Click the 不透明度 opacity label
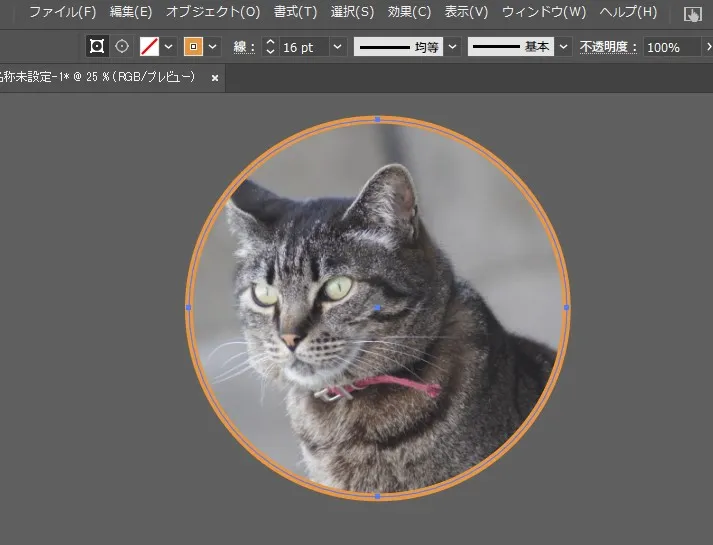This screenshot has height=545, width=713. click(x=608, y=47)
